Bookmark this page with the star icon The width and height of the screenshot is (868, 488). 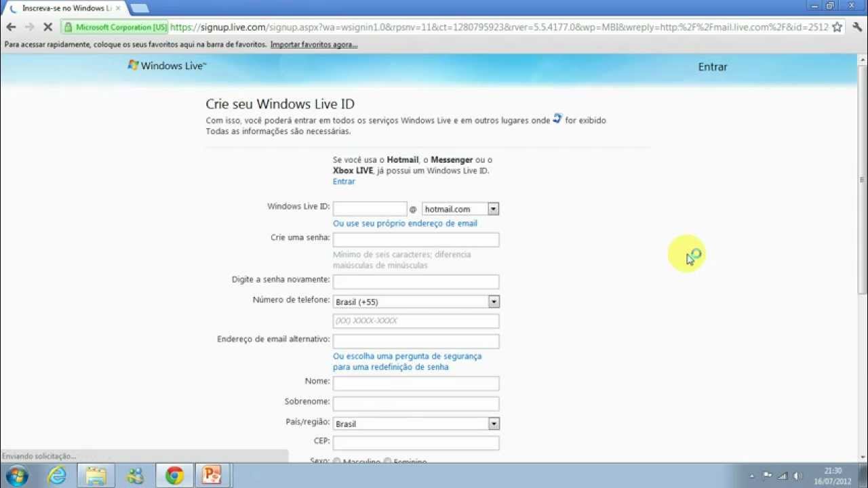click(x=837, y=27)
